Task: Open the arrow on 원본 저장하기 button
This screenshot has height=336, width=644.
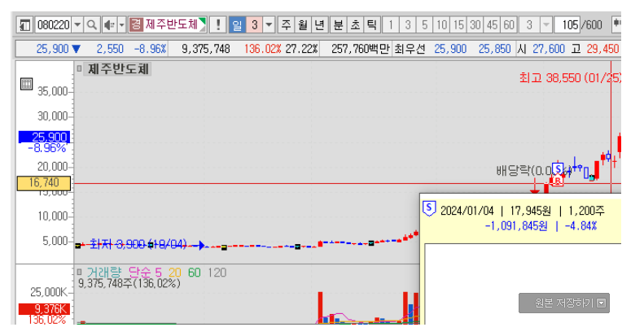Action: (x=602, y=303)
